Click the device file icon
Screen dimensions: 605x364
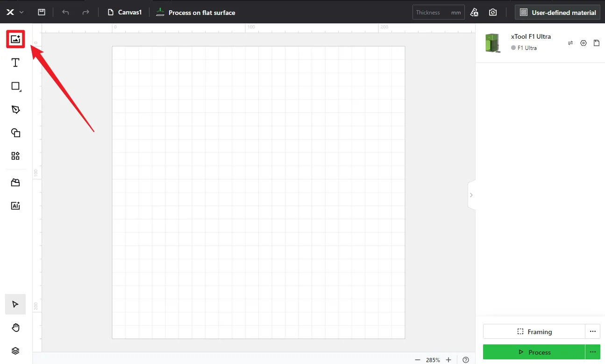pyautogui.click(x=597, y=43)
